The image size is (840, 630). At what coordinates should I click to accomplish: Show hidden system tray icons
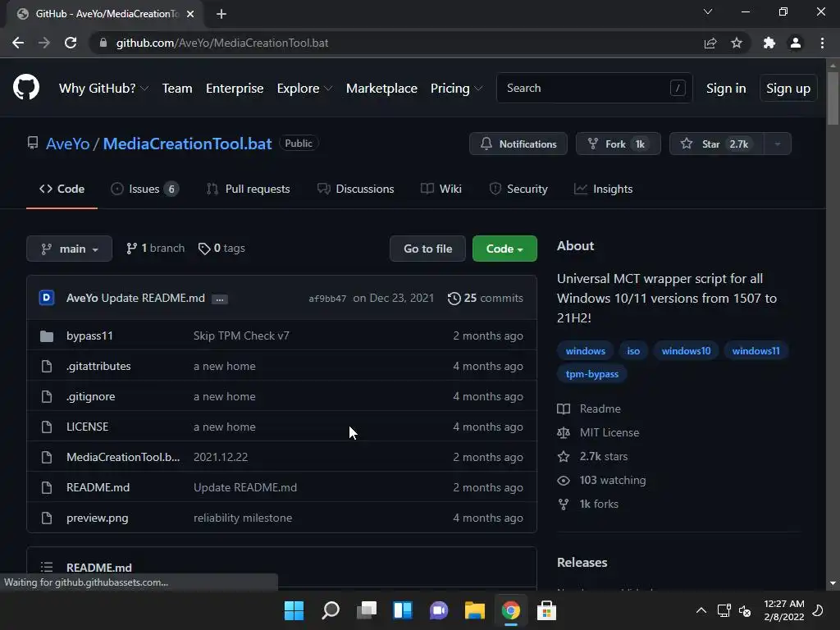point(701,610)
